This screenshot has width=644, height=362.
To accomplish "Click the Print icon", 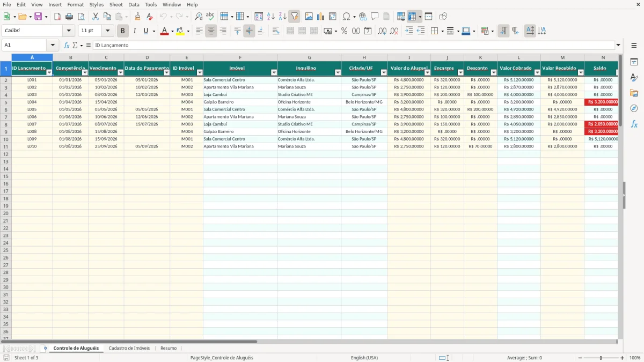I will tap(69, 17).
